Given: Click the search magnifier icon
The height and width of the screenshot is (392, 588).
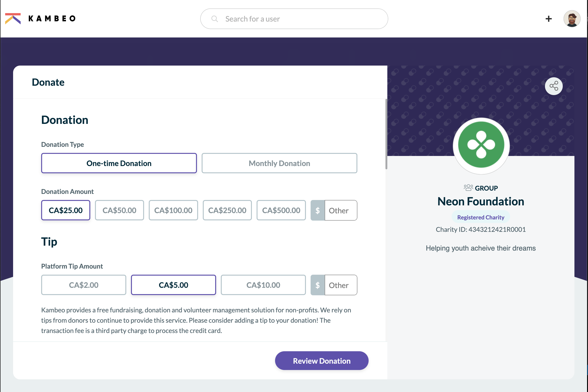Looking at the screenshot, I should (214, 19).
